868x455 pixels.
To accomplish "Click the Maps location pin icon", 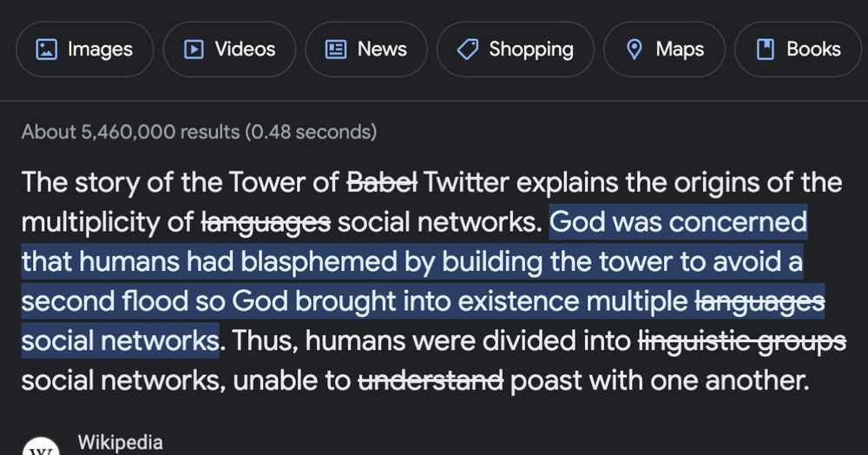I will click(x=634, y=49).
